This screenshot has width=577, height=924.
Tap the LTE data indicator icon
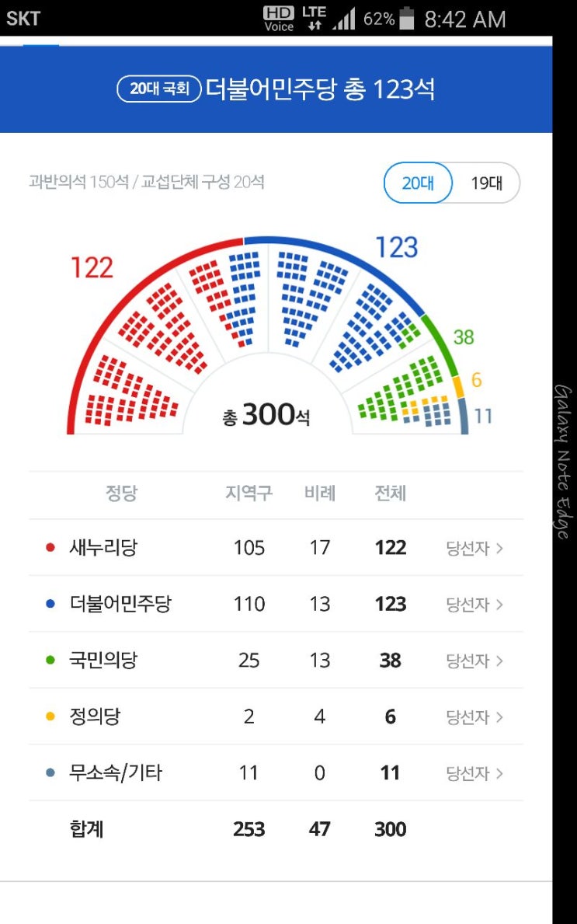tap(314, 18)
